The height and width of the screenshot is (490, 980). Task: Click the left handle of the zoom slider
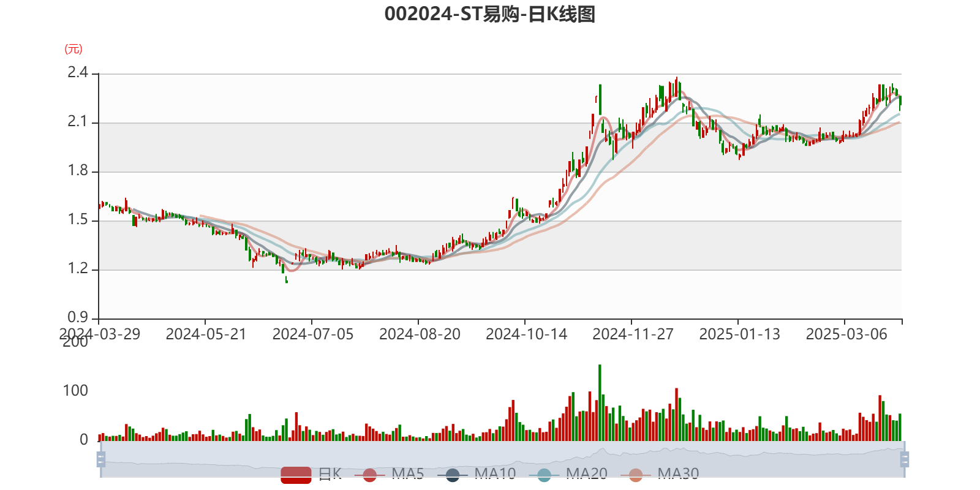coord(101,459)
